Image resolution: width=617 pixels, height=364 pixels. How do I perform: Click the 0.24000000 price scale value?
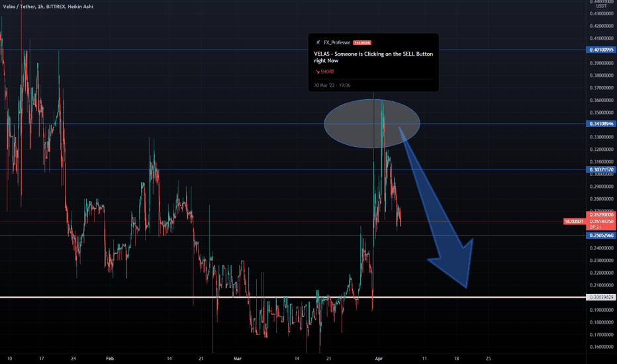tap(602, 248)
